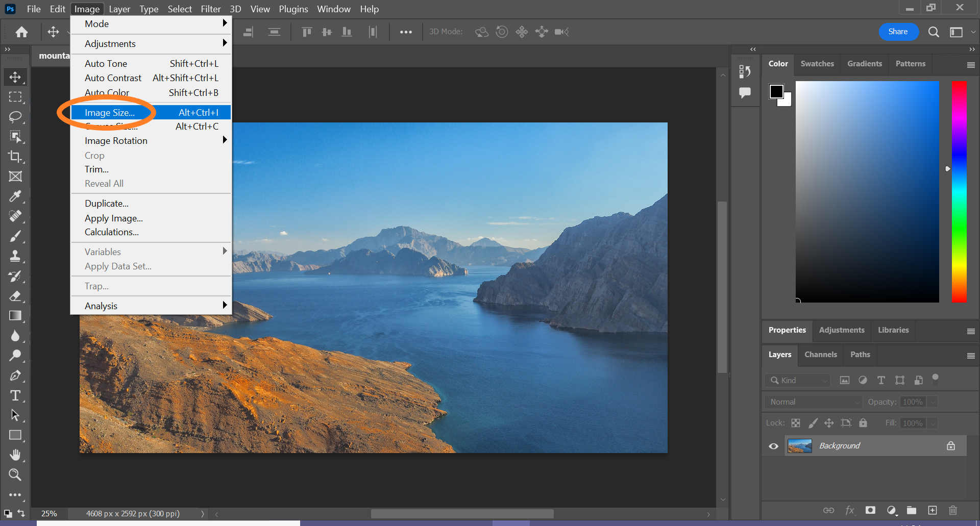
Task: Toggle the adjustment layer filter
Action: pyautogui.click(x=863, y=380)
